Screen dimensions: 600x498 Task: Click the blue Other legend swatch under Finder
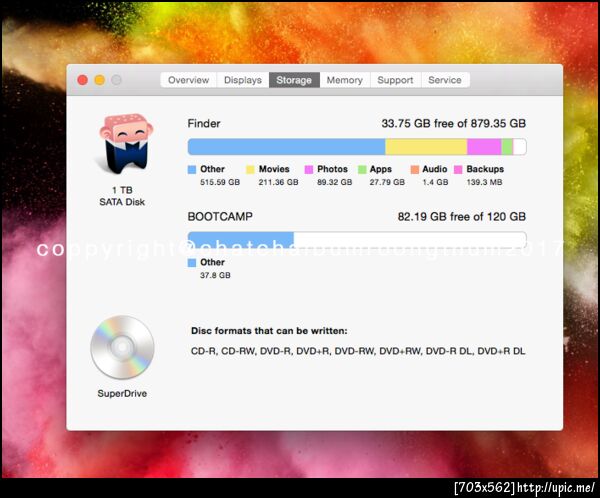192,170
